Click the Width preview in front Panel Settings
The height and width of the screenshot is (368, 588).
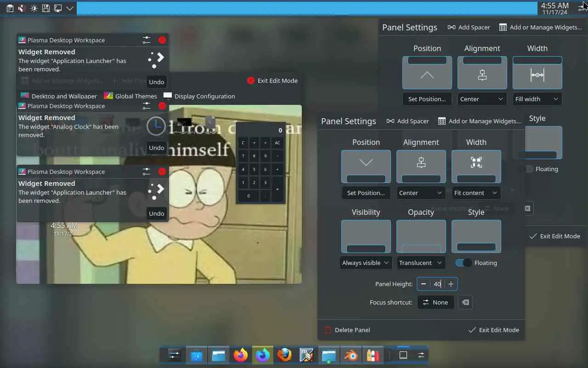[476, 167]
